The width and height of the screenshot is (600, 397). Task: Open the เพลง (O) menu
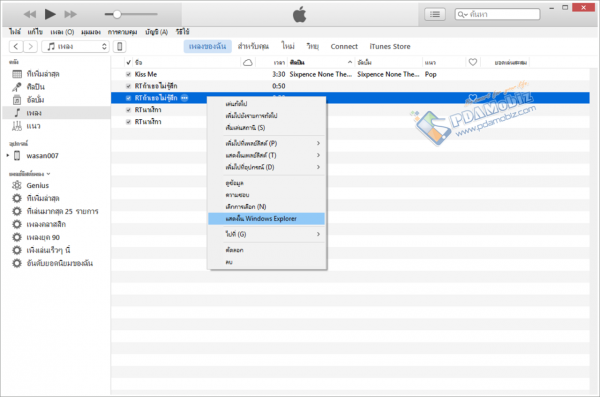pyautogui.click(x=62, y=32)
